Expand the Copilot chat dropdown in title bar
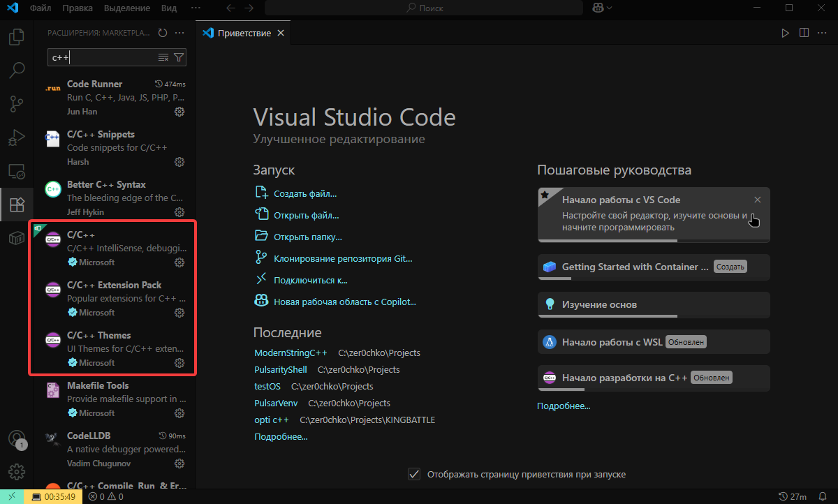This screenshot has height=504, width=838. click(610, 8)
